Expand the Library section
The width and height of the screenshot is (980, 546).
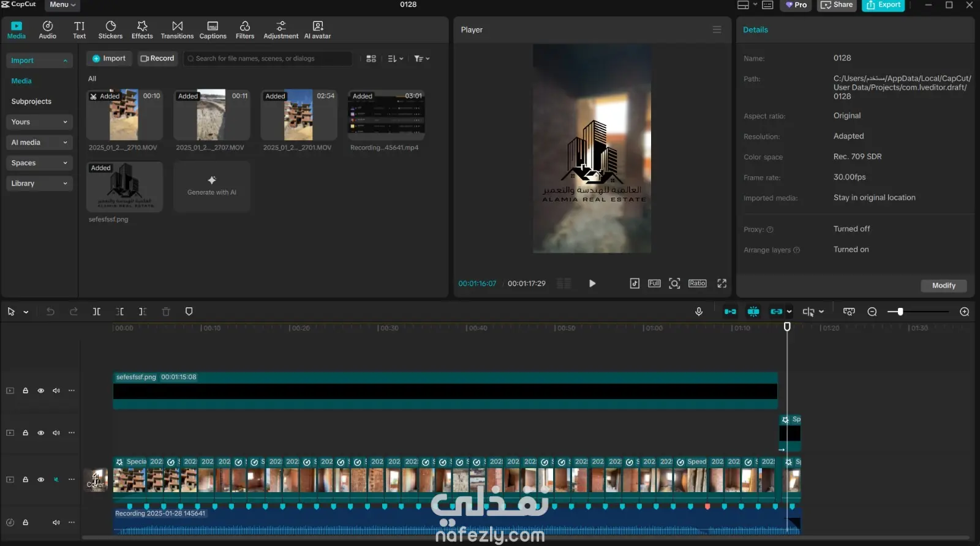pyautogui.click(x=39, y=184)
